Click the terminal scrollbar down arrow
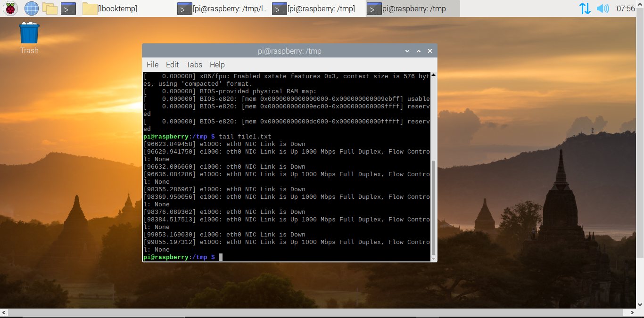644x318 pixels. pos(433,258)
